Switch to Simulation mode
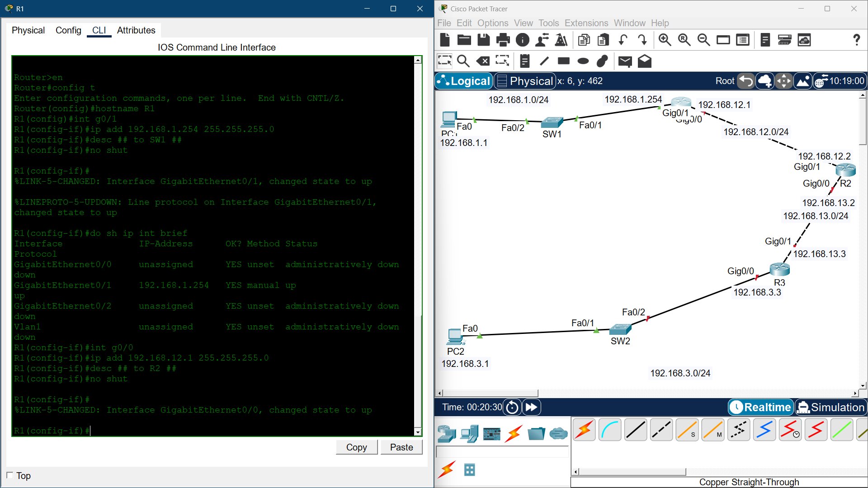Screen dimensions: 868x488 coord(831,408)
